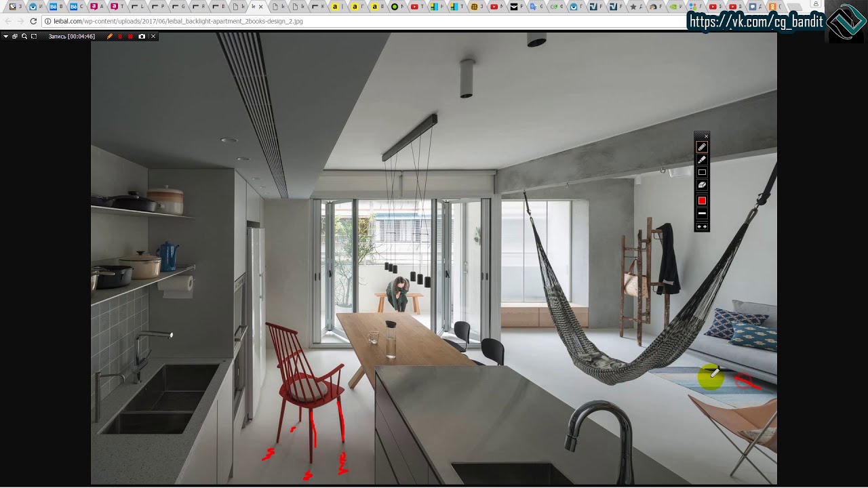Click the window mode icon in recorder bar
Viewport: 868px width, 488px height.
tap(15, 36)
